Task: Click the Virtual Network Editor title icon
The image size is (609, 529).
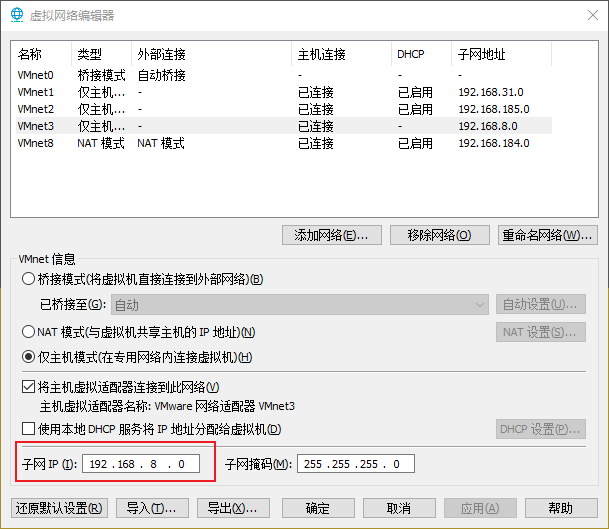Action: (16, 15)
